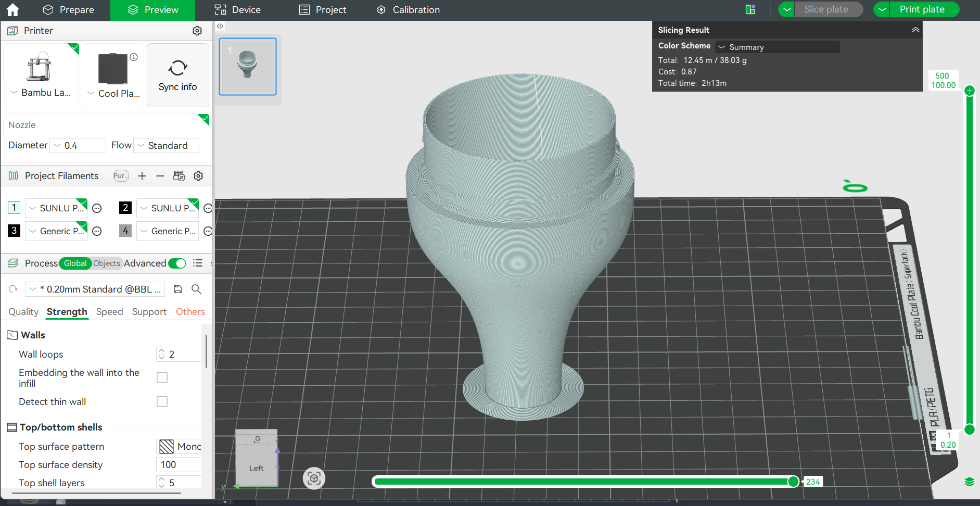
Task: Select filament color swatch 1
Action: point(14,208)
